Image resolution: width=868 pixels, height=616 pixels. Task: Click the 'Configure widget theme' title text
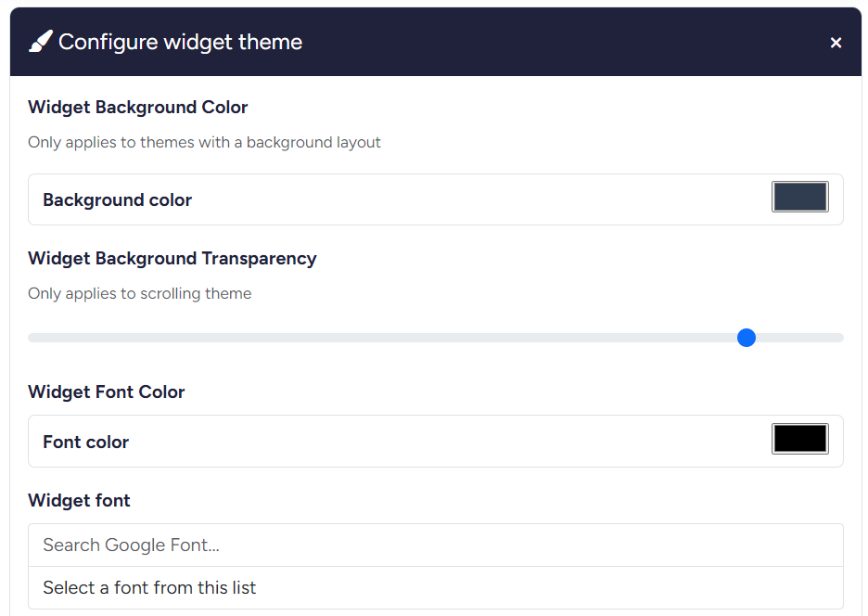[180, 42]
